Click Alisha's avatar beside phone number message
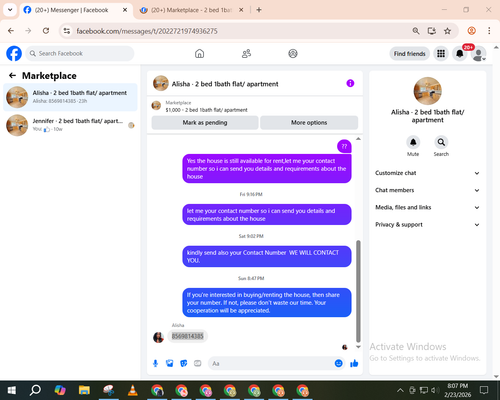Viewport: 500px width, 400px height. (x=158, y=337)
